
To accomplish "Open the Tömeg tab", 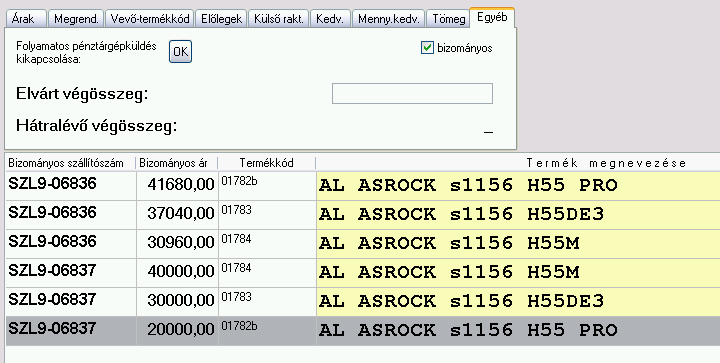I will (448, 19).
